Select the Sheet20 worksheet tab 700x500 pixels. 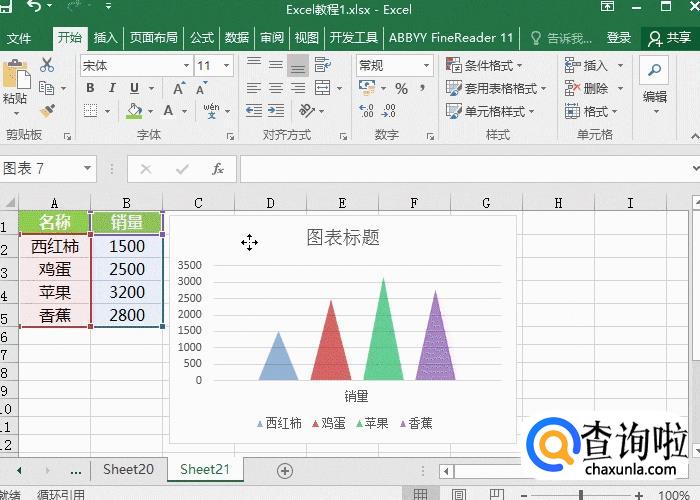tap(128, 469)
